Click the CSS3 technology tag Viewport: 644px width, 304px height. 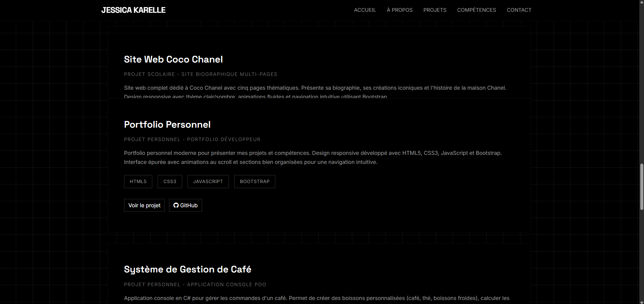[170, 181]
